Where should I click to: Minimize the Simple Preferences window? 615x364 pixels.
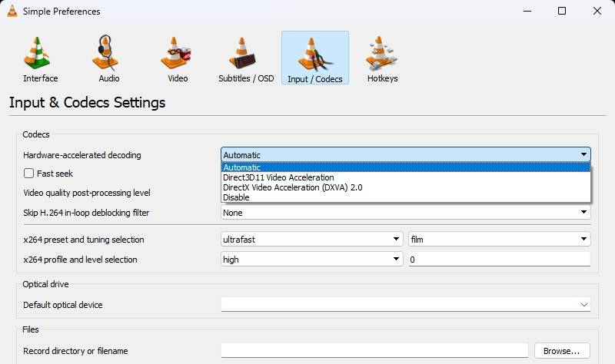pos(527,11)
